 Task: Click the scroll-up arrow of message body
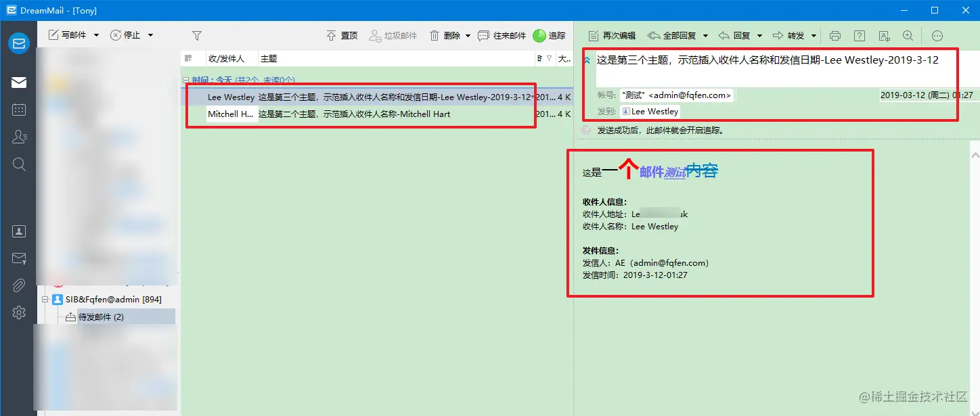pos(974,156)
